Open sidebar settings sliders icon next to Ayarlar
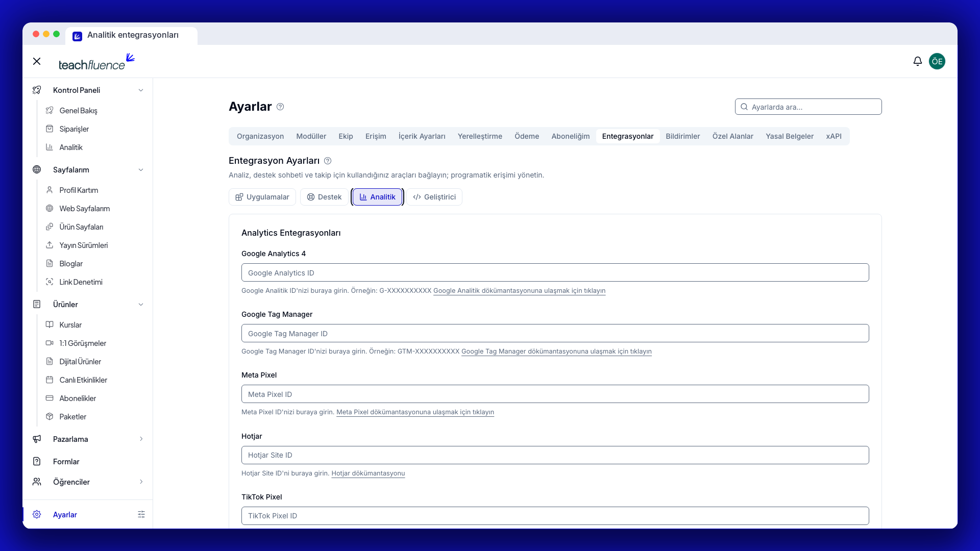 click(141, 514)
